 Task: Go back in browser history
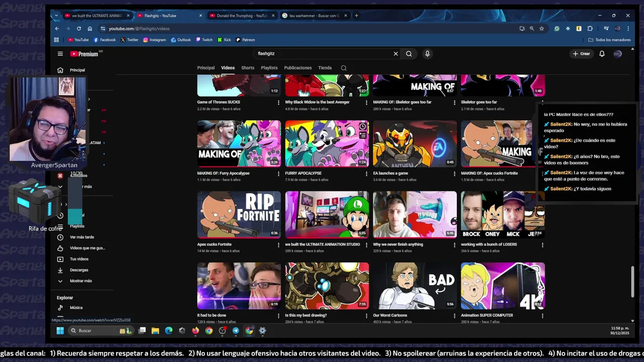click(57, 29)
